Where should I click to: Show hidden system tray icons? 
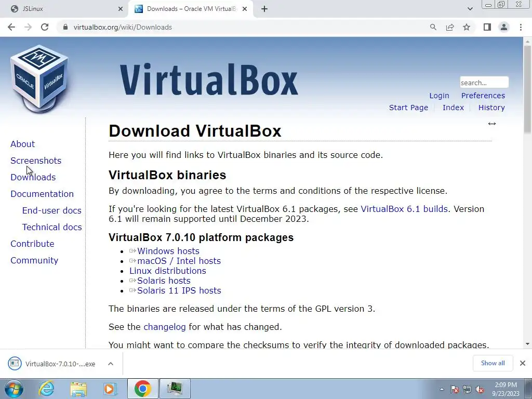442,390
